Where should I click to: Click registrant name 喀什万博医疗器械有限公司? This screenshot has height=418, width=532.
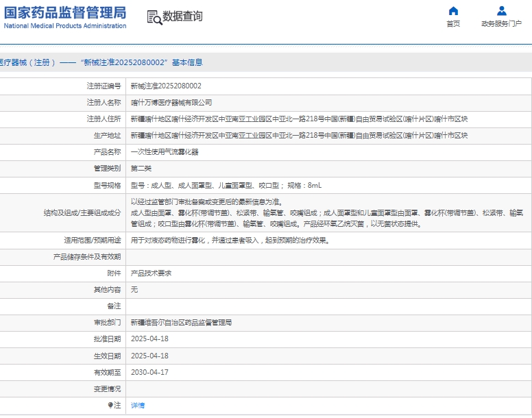tap(171, 103)
